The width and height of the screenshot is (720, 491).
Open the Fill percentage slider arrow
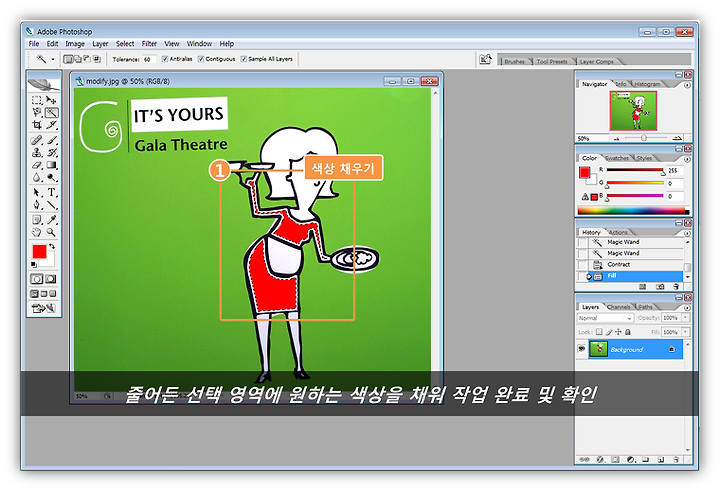pyautogui.click(x=686, y=332)
